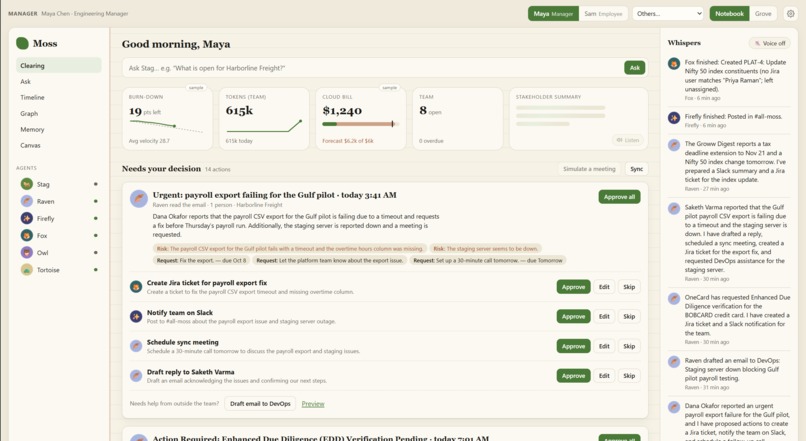Edit Draft reply to Saketh Varma

[x=604, y=376]
